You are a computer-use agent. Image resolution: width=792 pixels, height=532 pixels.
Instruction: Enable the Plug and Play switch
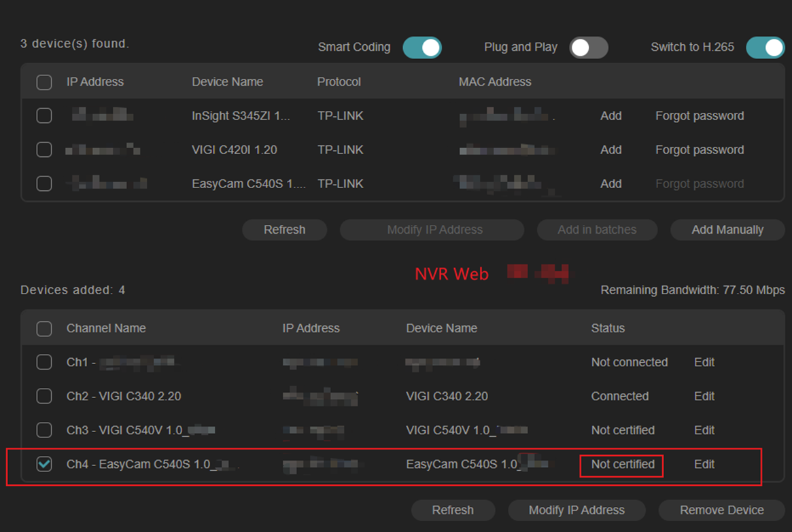pyautogui.click(x=589, y=48)
